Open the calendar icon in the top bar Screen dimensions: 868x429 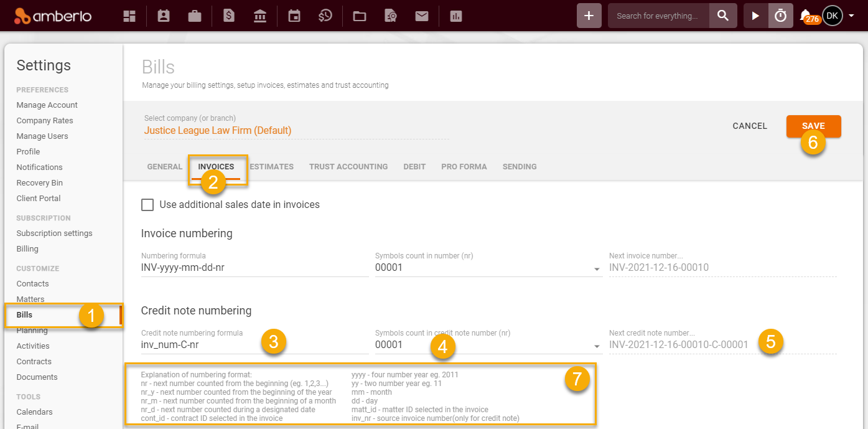click(294, 16)
